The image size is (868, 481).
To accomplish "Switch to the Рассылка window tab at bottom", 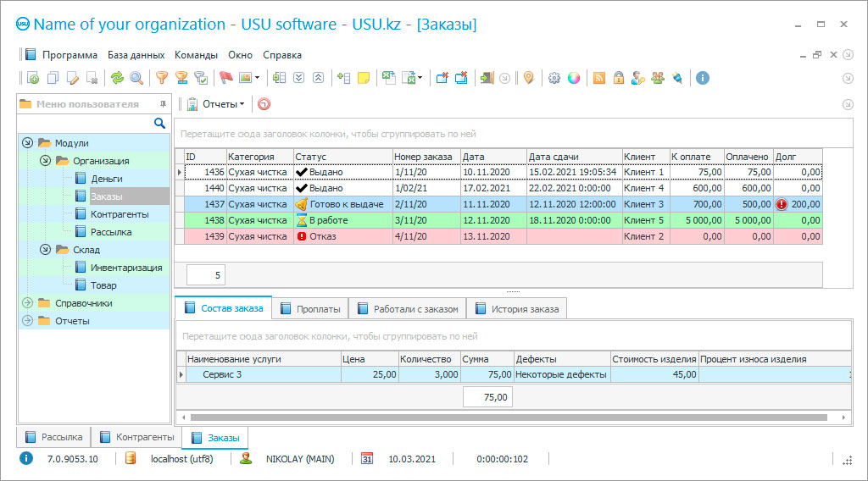I will [x=54, y=437].
